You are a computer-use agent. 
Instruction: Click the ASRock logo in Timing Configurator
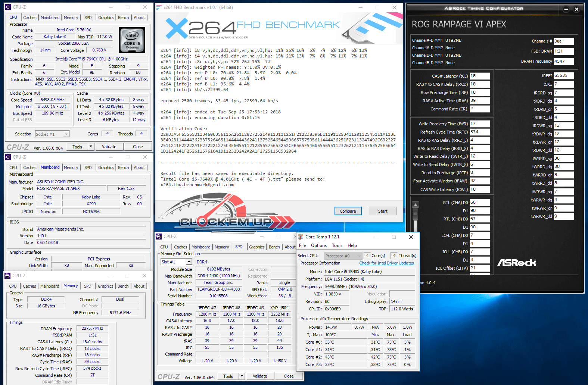coord(516,263)
